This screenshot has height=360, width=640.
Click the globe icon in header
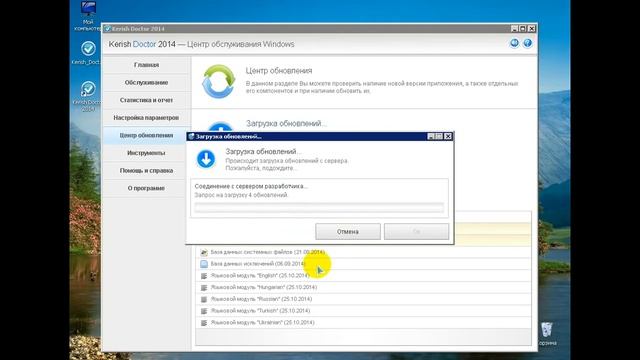click(514, 43)
